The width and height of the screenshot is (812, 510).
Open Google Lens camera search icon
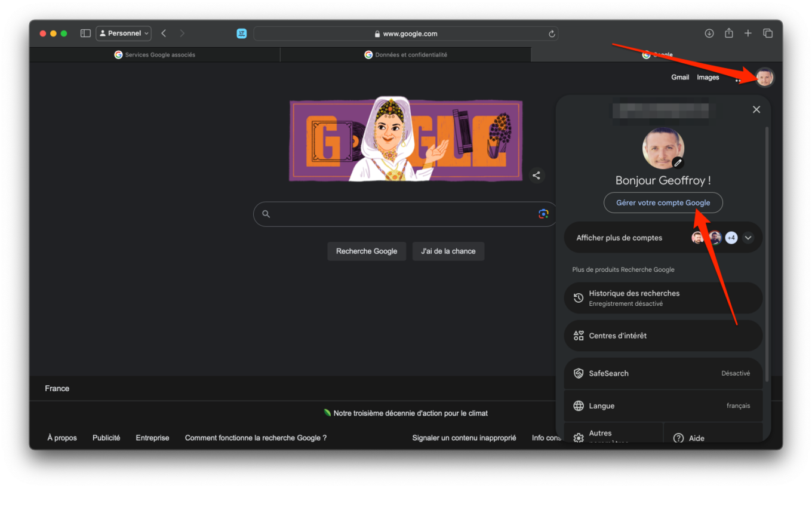[543, 214]
